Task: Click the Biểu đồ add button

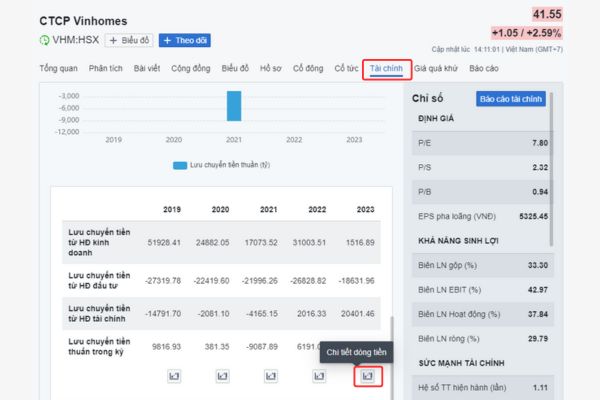Action: pyautogui.click(x=129, y=40)
